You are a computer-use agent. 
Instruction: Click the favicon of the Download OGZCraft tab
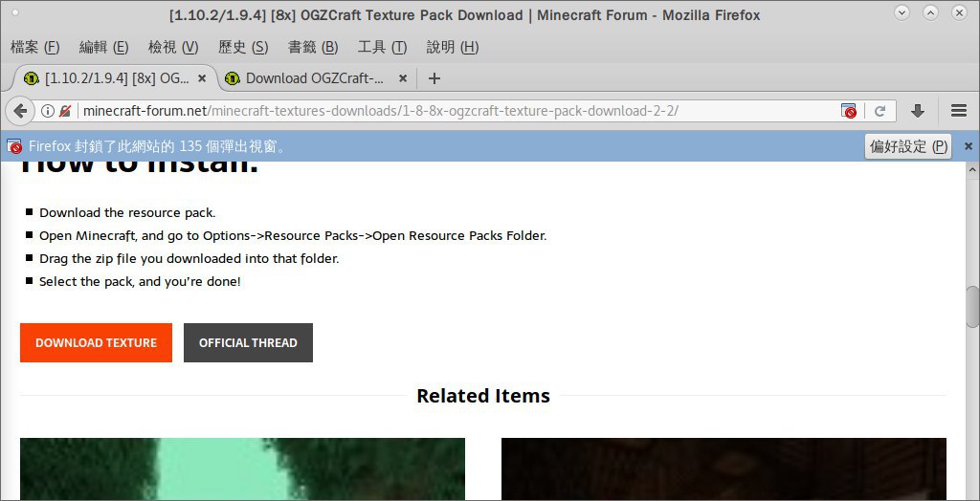point(232,78)
